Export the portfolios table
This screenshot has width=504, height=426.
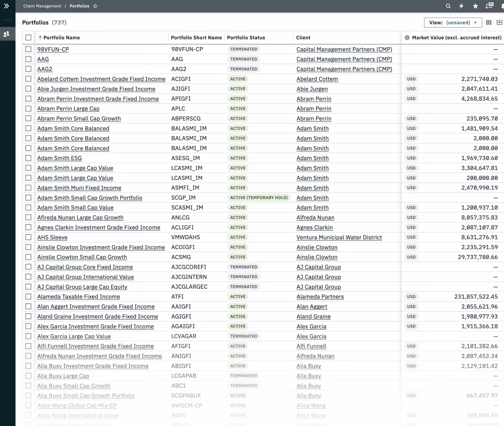tap(499, 22)
